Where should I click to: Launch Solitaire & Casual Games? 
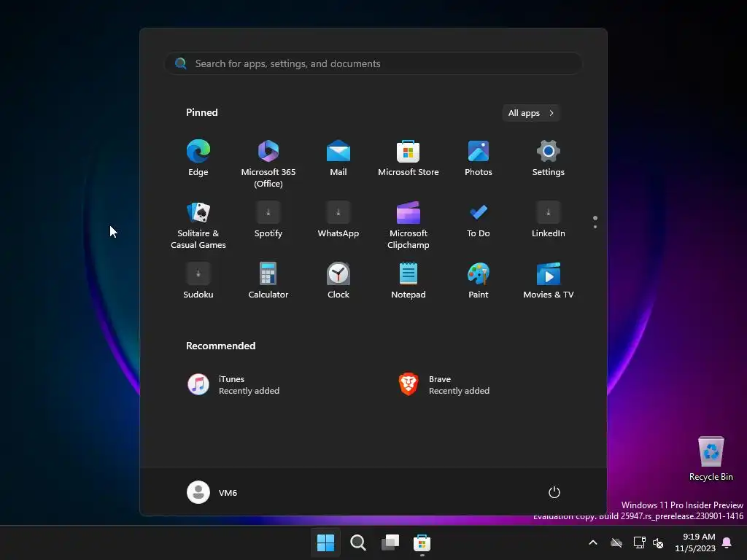point(198,225)
